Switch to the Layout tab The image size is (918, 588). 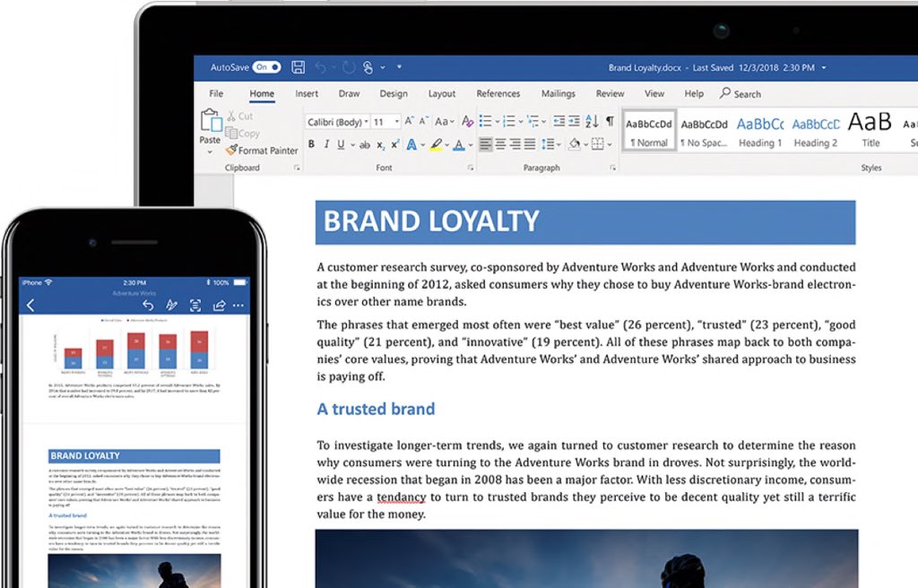pos(441,94)
